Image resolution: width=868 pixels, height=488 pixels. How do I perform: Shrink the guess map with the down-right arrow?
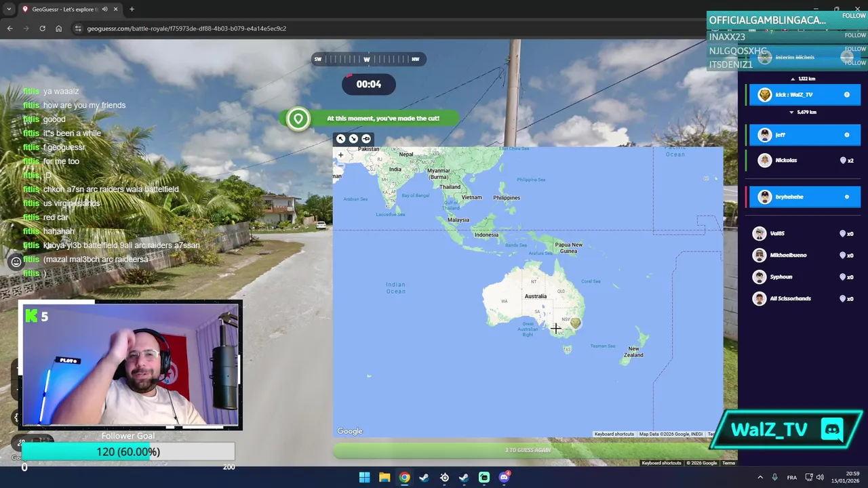(x=353, y=139)
